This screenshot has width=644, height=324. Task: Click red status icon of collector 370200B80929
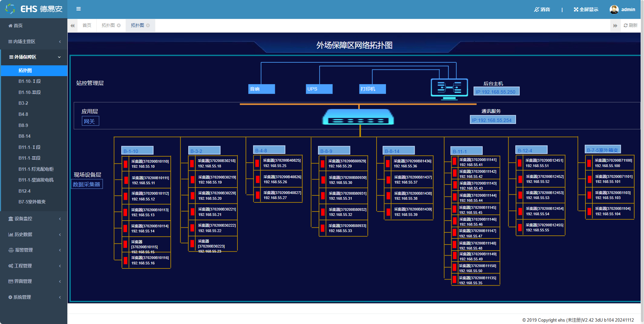pyautogui.click(x=323, y=164)
